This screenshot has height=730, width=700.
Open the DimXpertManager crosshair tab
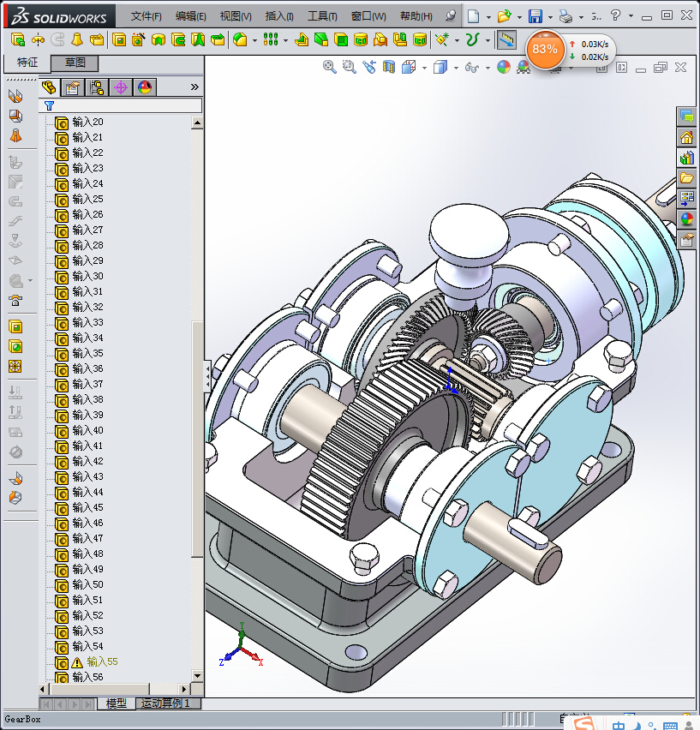pos(121,87)
